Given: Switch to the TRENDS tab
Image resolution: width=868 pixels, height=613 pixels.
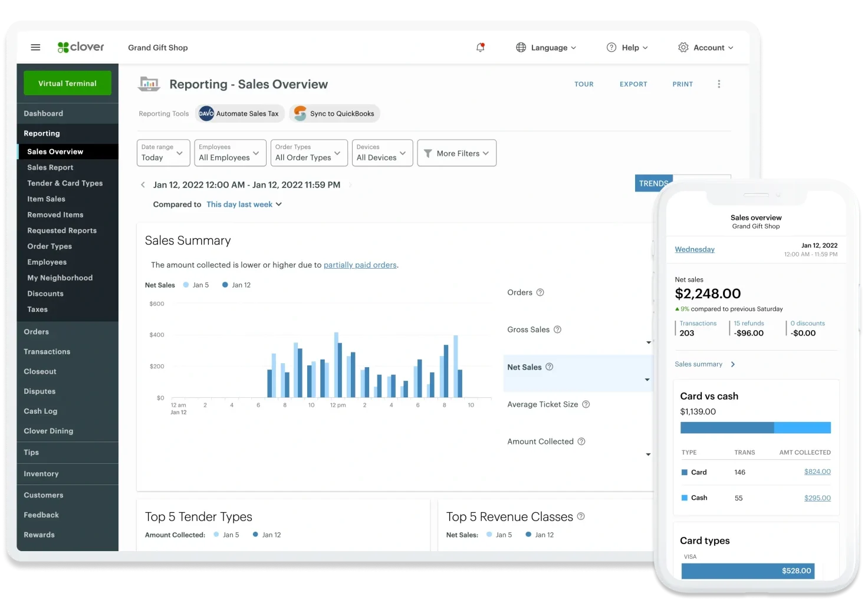Looking at the screenshot, I should click(653, 183).
